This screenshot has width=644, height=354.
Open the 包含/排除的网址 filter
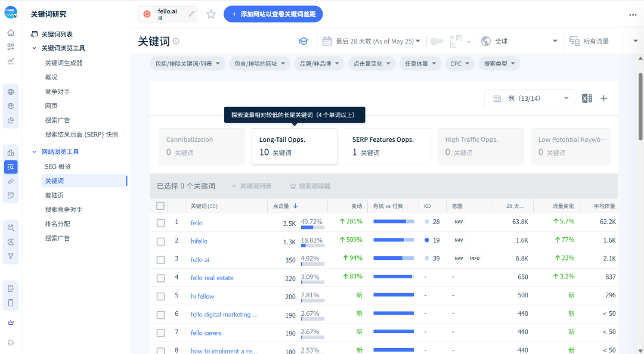260,64
